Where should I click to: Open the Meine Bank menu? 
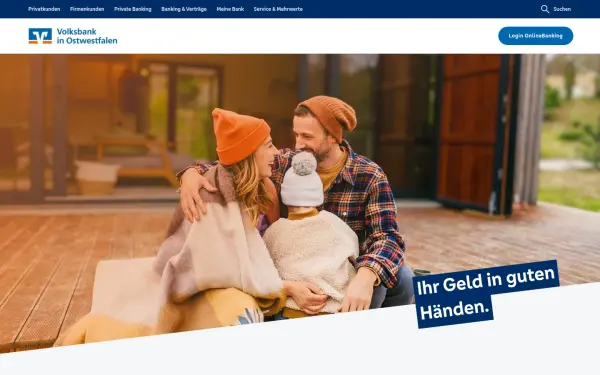click(230, 9)
